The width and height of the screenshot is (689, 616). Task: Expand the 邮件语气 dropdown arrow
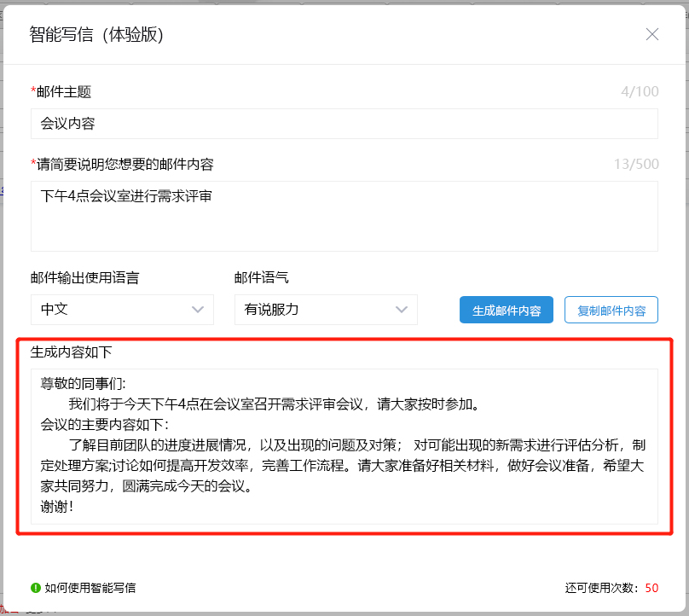coord(402,310)
